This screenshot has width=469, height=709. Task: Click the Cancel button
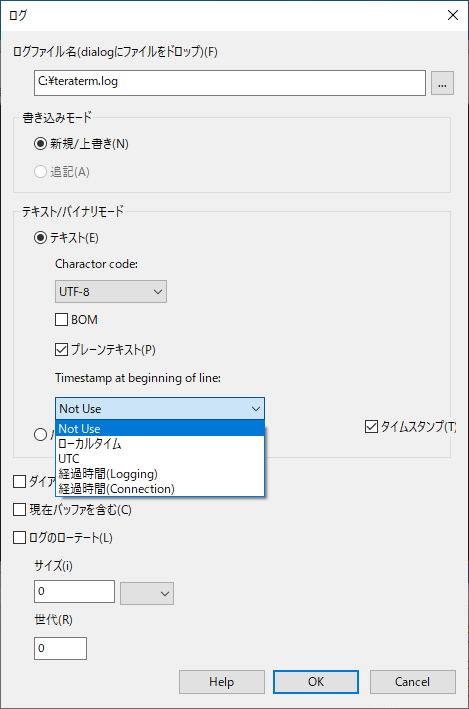pyautogui.click(x=412, y=682)
